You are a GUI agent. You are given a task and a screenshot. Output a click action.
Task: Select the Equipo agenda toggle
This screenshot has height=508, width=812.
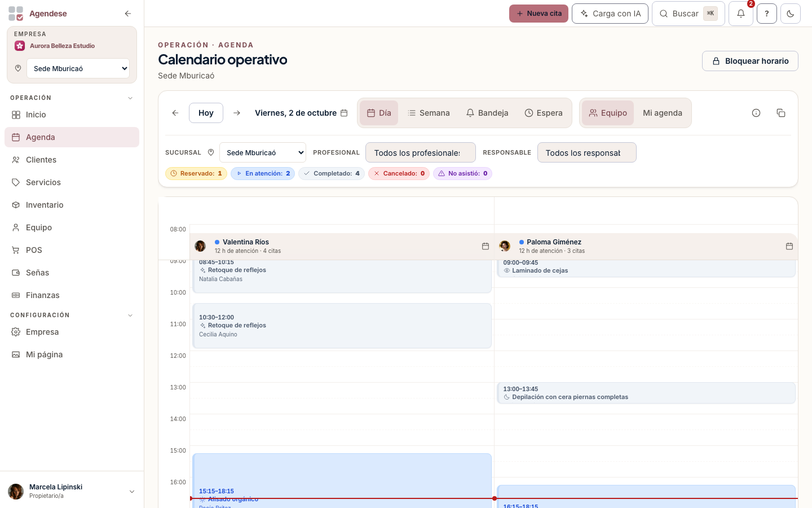pos(608,113)
